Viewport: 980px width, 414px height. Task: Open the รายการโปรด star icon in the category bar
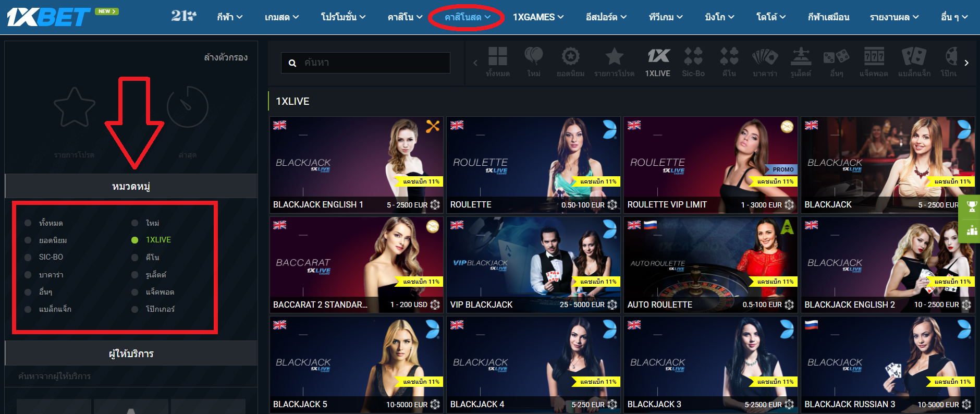tap(614, 56)
